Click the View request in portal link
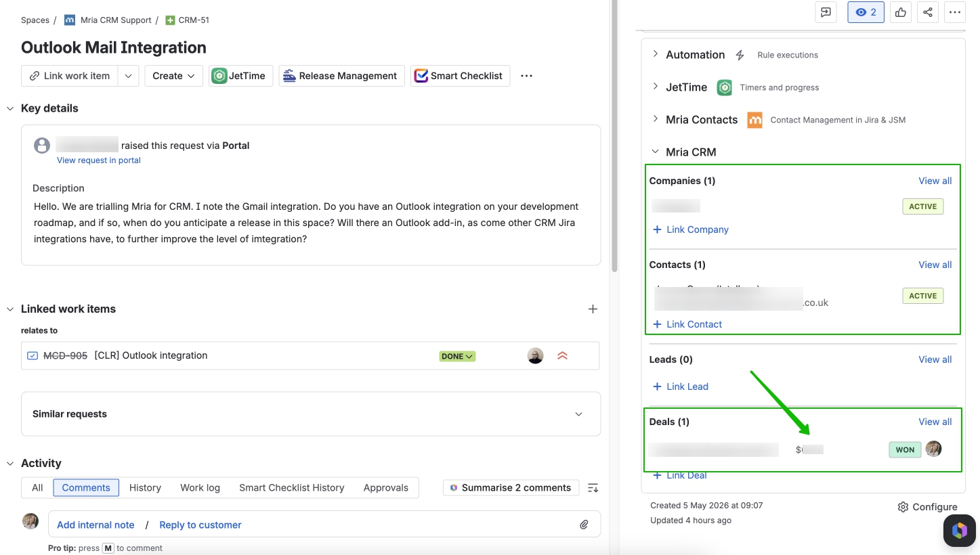 click(x=99, y=160)
